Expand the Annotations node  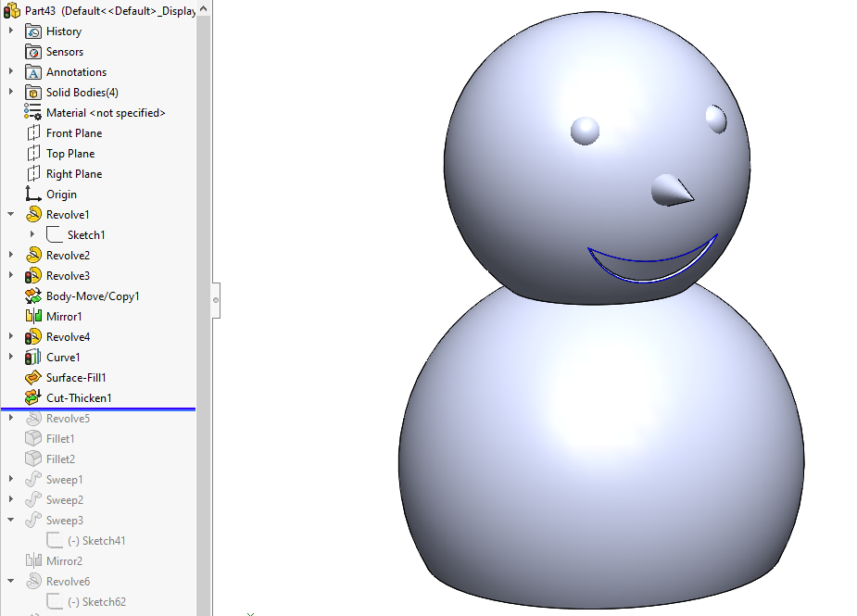11,71
